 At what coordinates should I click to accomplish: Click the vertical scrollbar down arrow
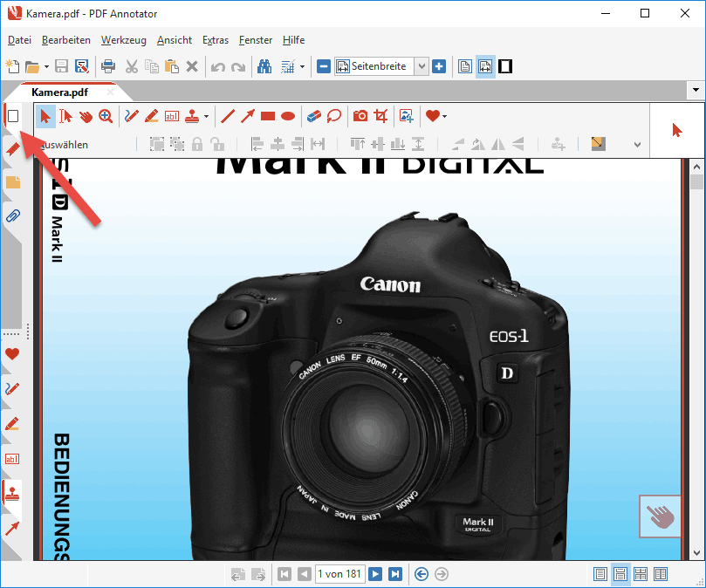pyautogui.click(x=696, y=553)
